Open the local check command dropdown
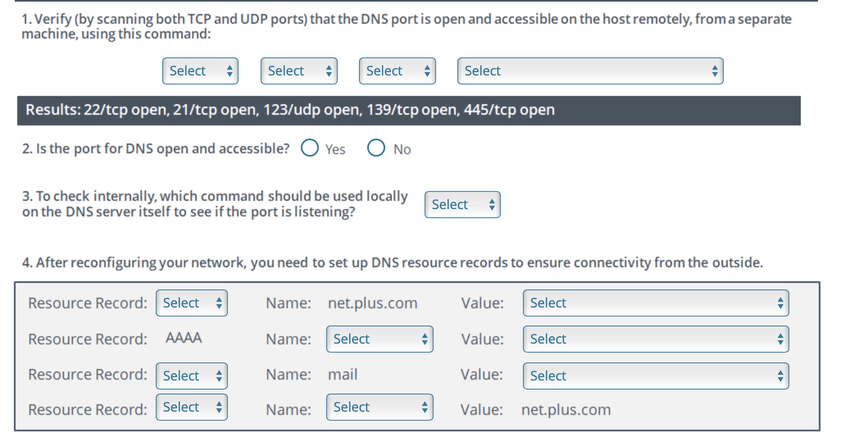The height and width of the screenshot is (442, 868). tap(462, 204)
